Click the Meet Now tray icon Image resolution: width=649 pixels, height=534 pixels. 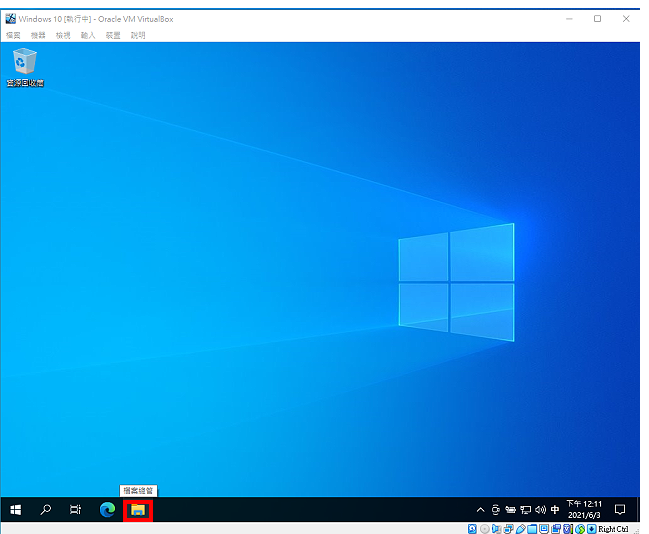495,510
